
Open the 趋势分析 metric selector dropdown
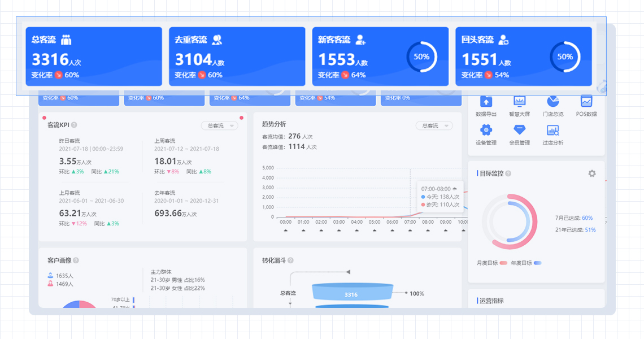point(434,125)
